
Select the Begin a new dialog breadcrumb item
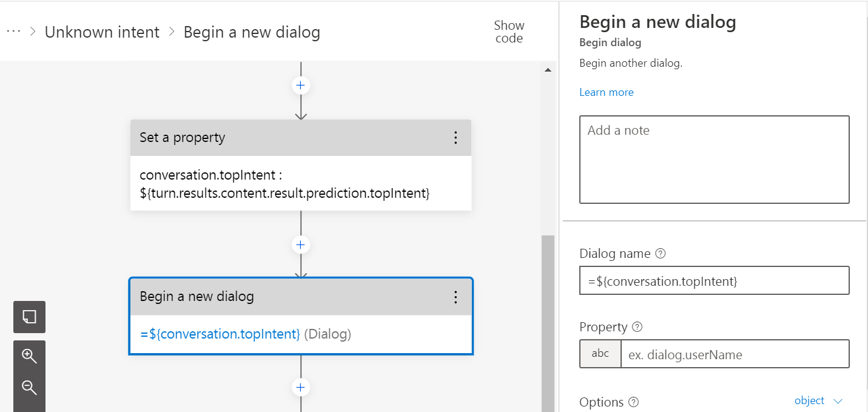pos(252,32)
